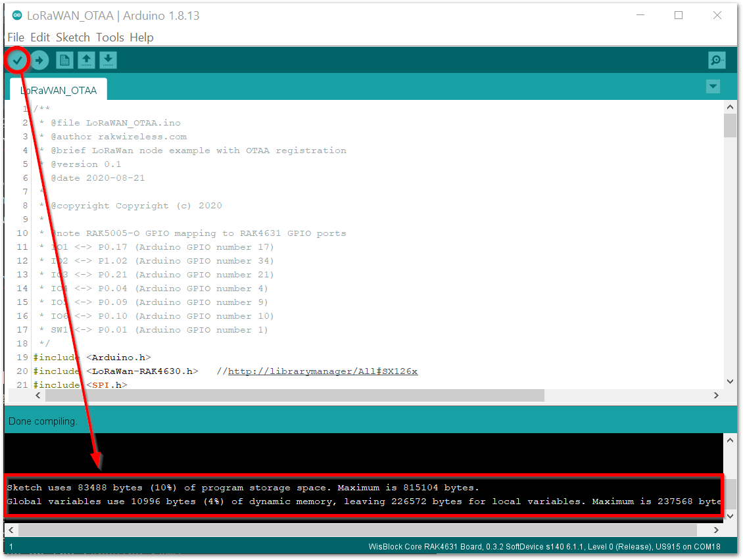Click the '#include <Arduino.h>' code line
The image size is (743, 560).
pyautogui.click(x=92, y=357)
